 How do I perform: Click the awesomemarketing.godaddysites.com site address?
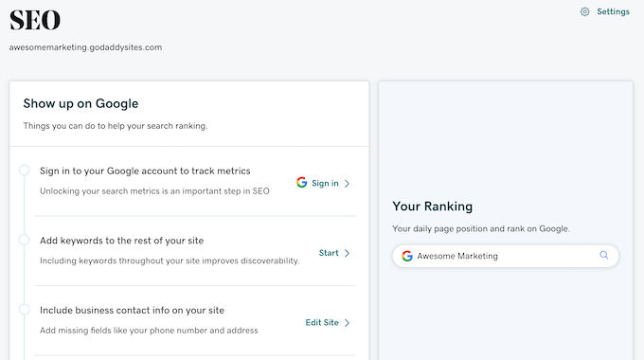click(x=85, y=47)
